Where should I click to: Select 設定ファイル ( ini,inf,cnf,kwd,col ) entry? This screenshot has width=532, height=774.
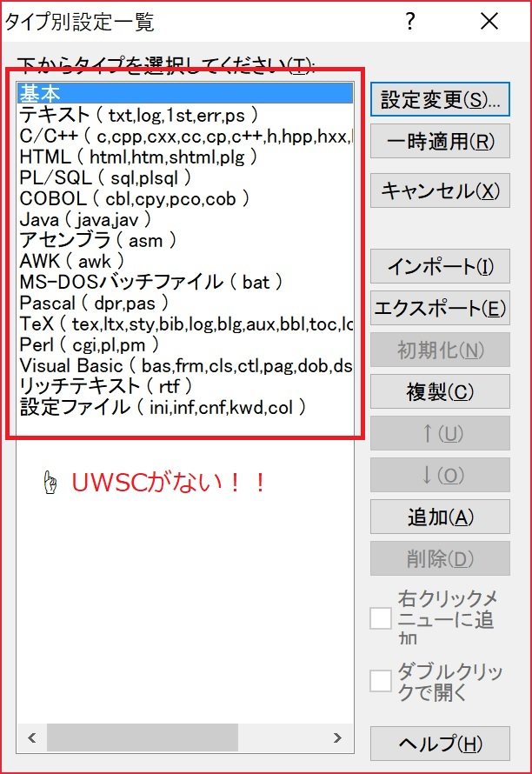coord(185,407)
